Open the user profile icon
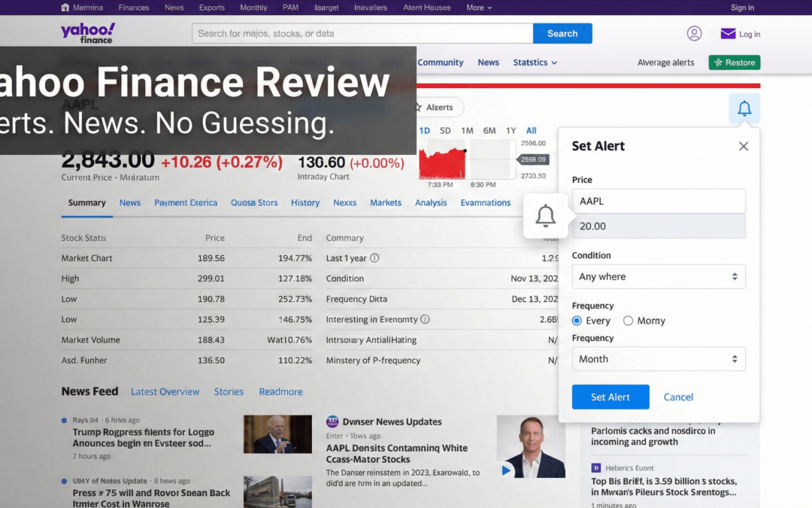 (694, 34)
